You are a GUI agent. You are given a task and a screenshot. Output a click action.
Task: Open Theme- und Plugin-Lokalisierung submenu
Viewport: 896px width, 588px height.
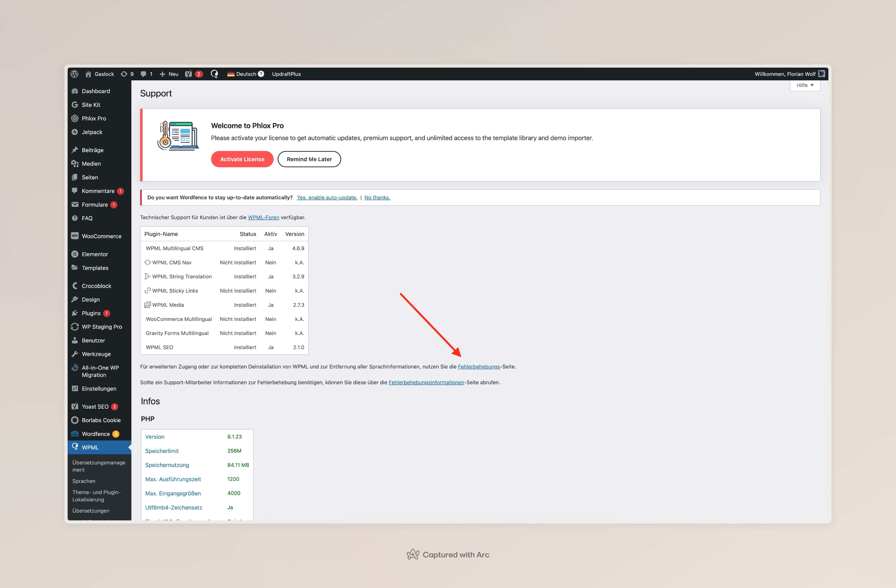point(96,496)
